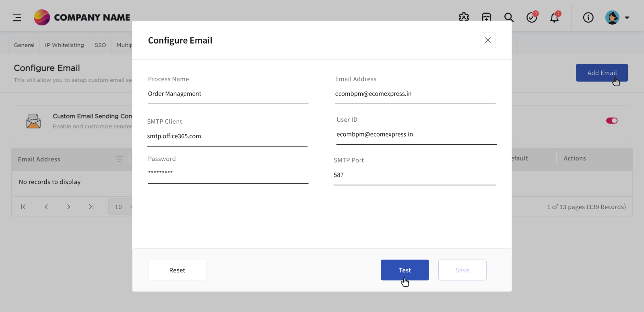Screen dimensions: 644x312
Task: Click the Actions column header
Action: click(575, 158)
